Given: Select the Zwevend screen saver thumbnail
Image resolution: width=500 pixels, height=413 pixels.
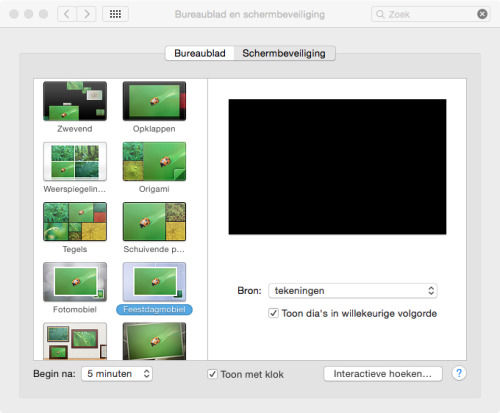Looking at the screenshot, I should point(75,101).
